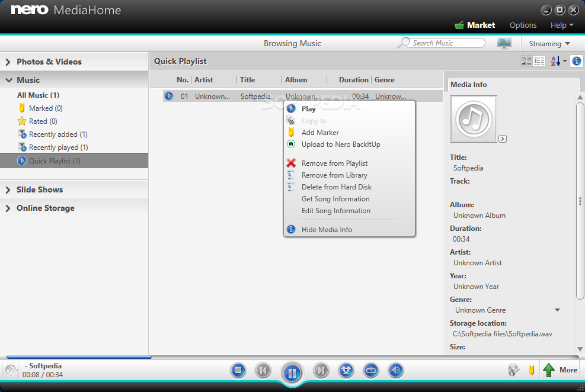Open the Options menu
The height and width of the screenshot is (392, 585).
click(x=523, y=25)
